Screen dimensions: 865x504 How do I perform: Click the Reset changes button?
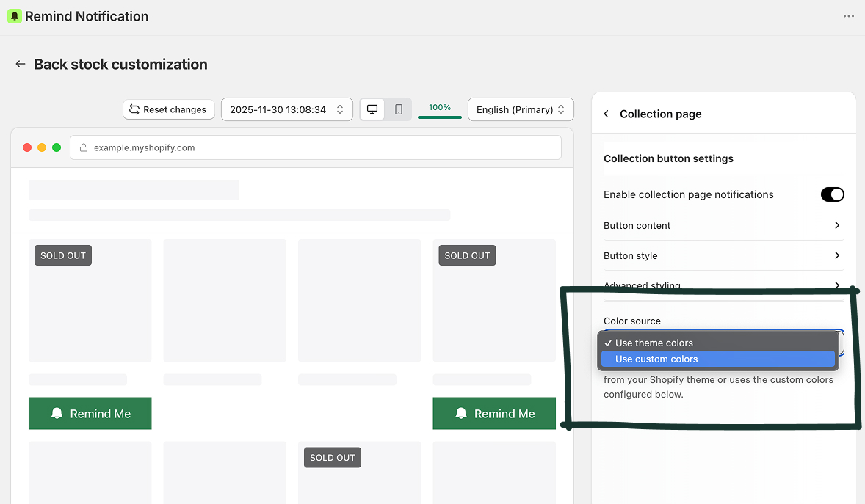coord(168,109)
